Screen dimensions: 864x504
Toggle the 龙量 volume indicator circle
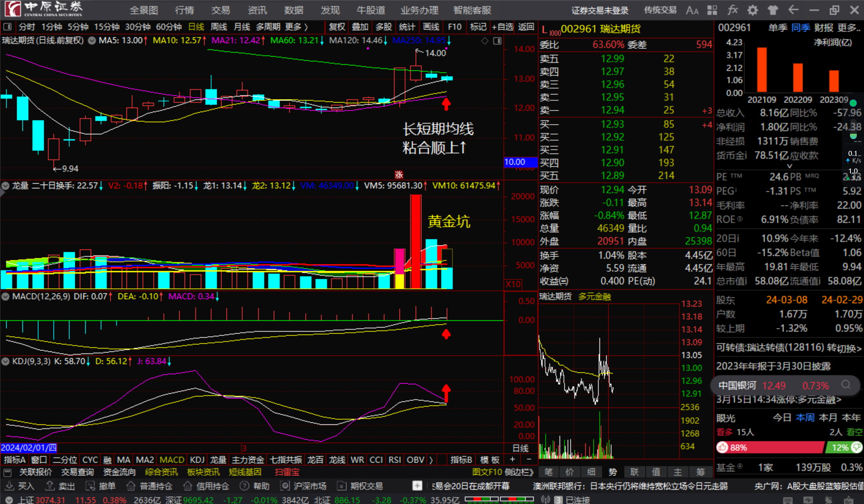click(x=5, y=186)
